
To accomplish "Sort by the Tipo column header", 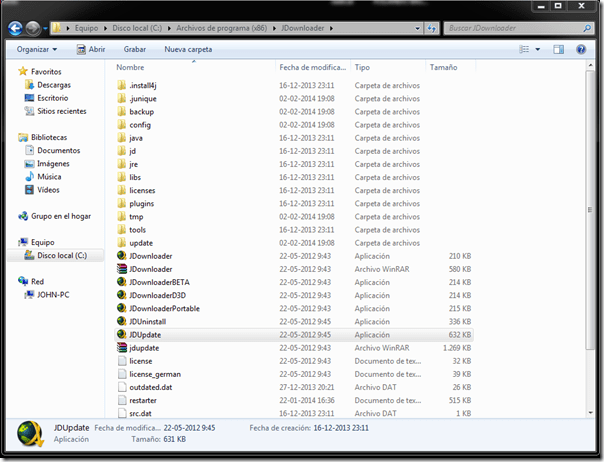I will 362,67.
